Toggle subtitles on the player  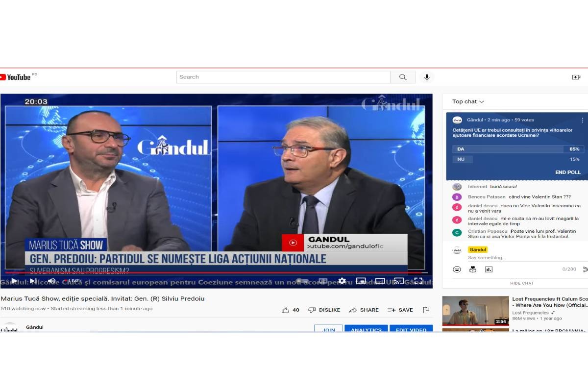pos(323,281)
